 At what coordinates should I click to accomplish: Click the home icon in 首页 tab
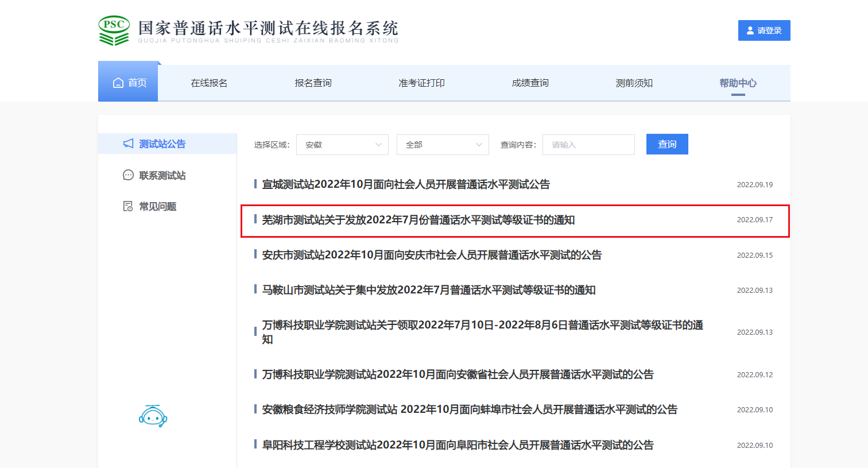(x=118, y=83)
